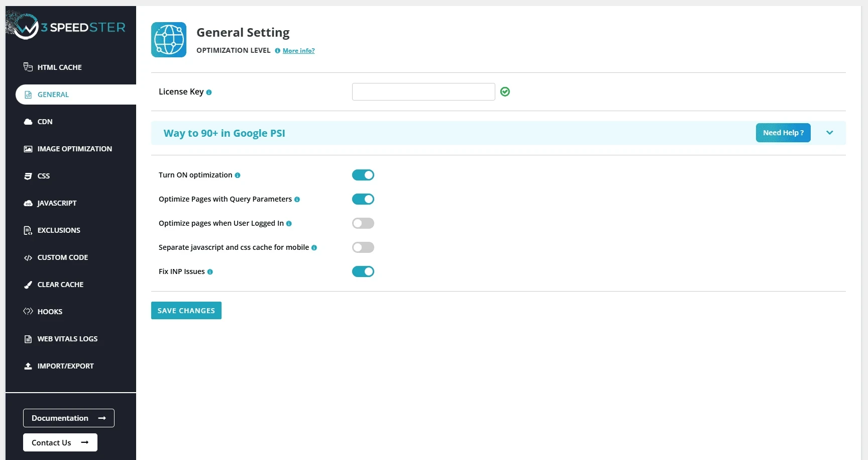Enable Optimize pages when User Logged In
Screen dimensions: 868x460
[x=363, y=223]
